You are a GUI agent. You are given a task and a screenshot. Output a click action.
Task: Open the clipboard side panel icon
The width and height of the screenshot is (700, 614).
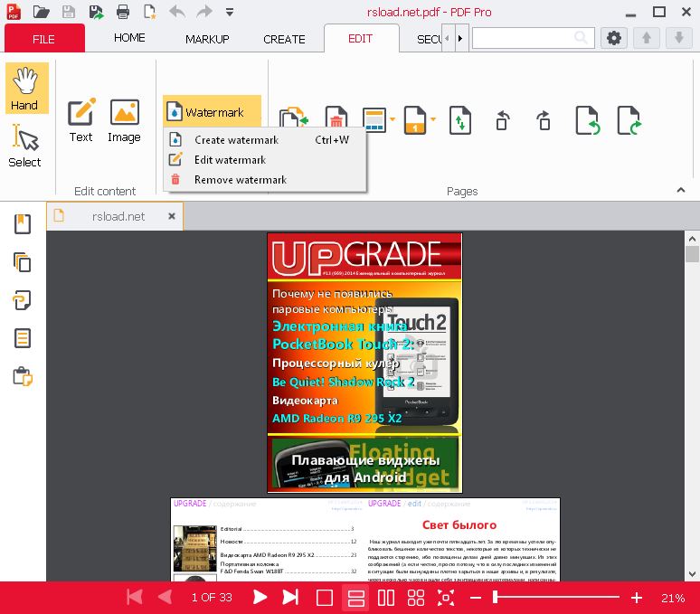point(23,376)
